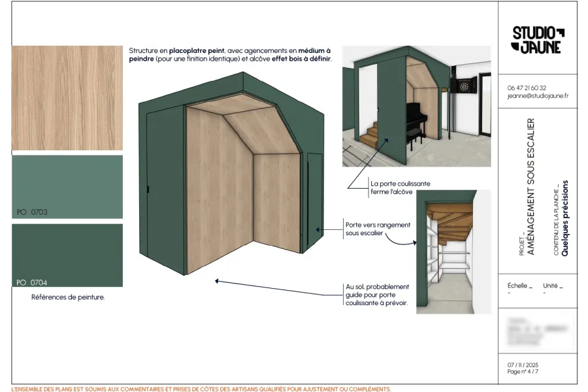
Task: Select the PO 0703 paint swatch
Action: tap(67, 186)
